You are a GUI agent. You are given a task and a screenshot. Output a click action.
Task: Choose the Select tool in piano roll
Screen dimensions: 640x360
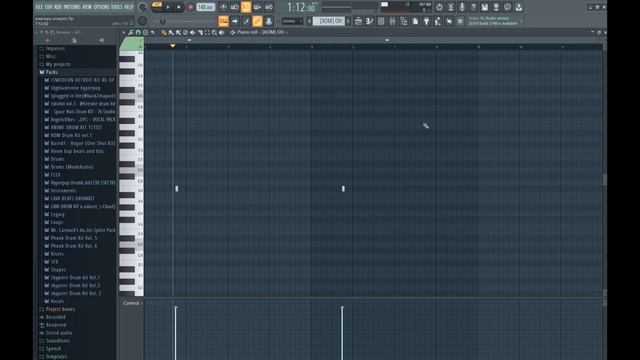207,32
